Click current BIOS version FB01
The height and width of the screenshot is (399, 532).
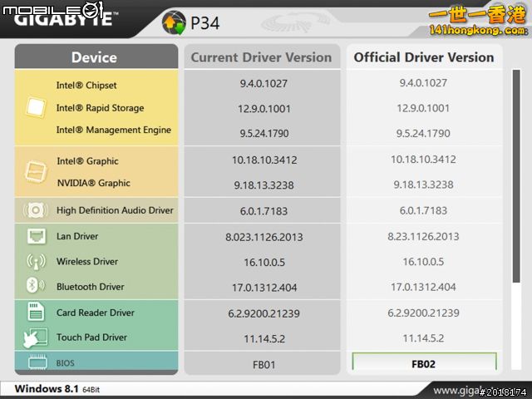click(x=264, y=365)
